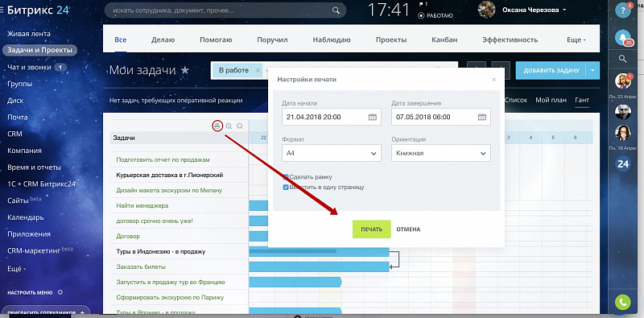This screenshot has width=644, height=318.
Task: Toggle Сделать рамку checkbox
Action: pos(286,177)
